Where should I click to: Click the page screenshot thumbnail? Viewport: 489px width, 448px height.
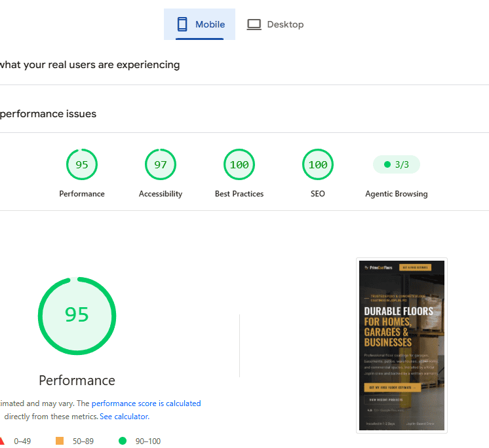(402, 345)
